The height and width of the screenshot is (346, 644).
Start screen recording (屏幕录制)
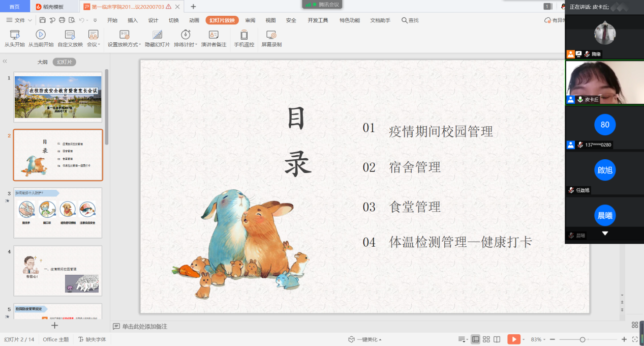[x=271, y=39]
